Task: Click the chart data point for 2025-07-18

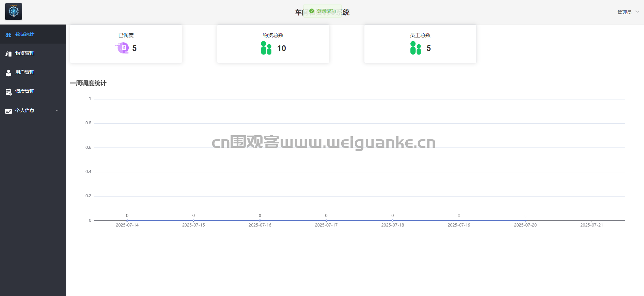Action: (x=393, y=221)
